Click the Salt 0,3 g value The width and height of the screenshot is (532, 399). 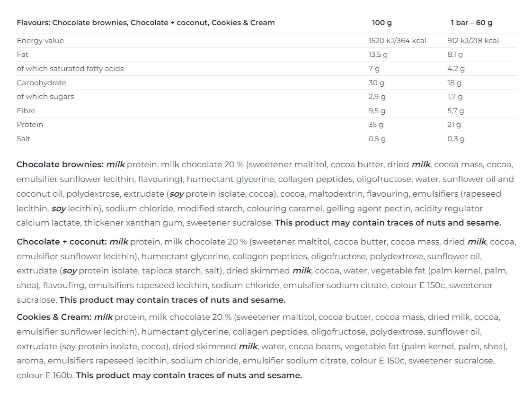456,139
